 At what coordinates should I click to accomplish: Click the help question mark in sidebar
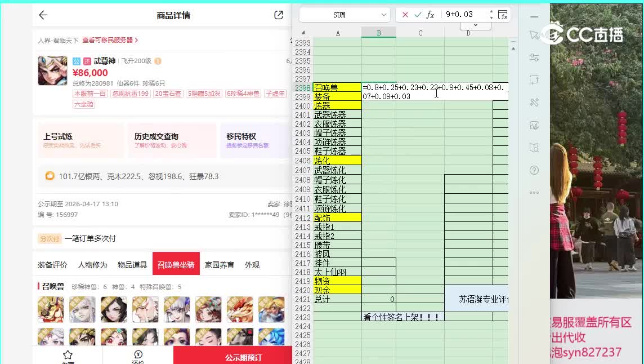[x=534, y=170]
